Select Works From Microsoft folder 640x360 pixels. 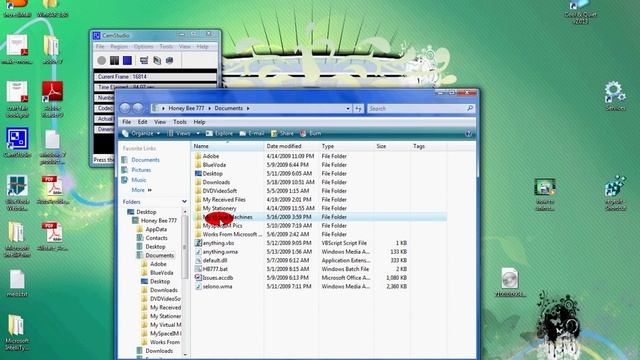click(232, 234)
